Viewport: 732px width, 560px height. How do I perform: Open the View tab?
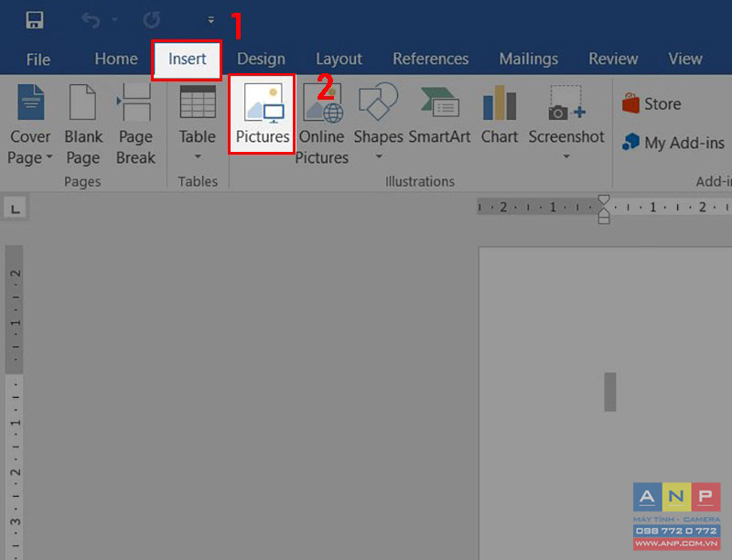point(684,59)
